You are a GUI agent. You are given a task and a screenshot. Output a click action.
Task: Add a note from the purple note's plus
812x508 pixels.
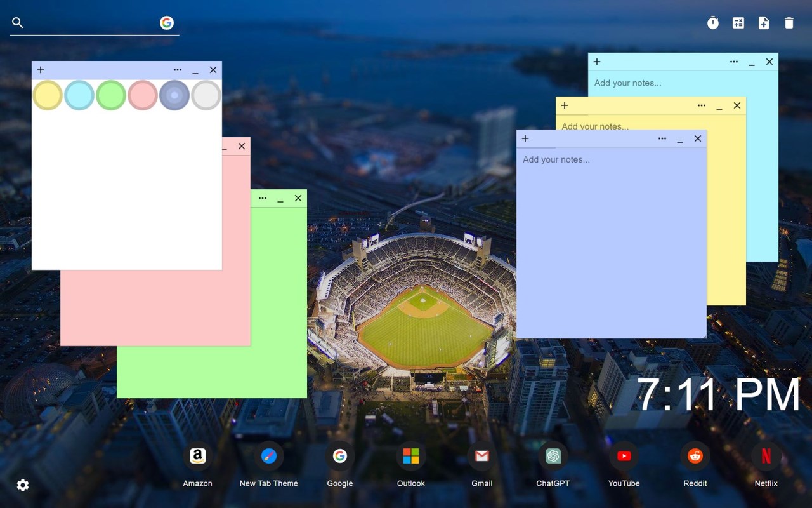[525, 138]
